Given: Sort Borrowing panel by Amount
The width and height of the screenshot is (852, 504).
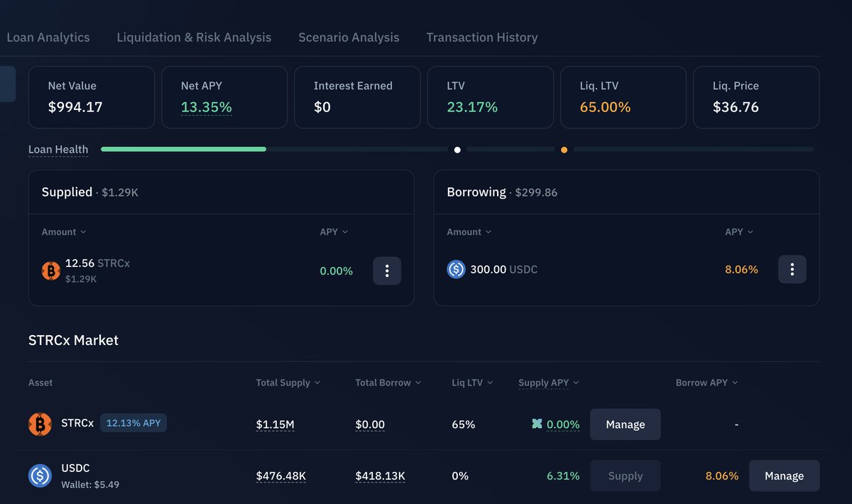Looking at the screenshot, I should [x=469, y=232].
